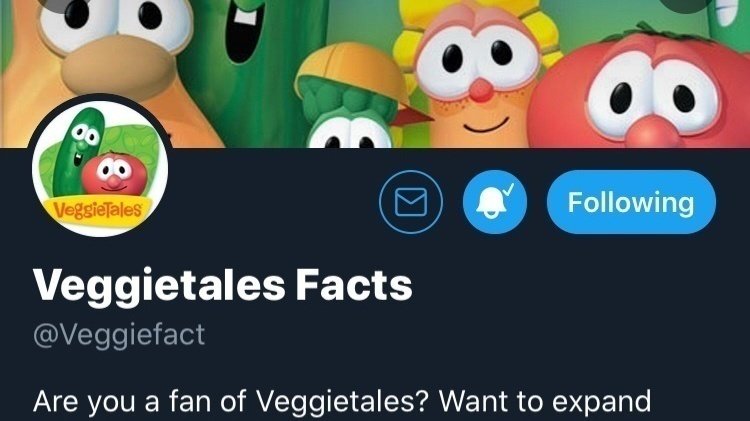The image size is (750, 421).
Task: Select the "Veggietales Facts" display name
Action: [x=222, y=286]
